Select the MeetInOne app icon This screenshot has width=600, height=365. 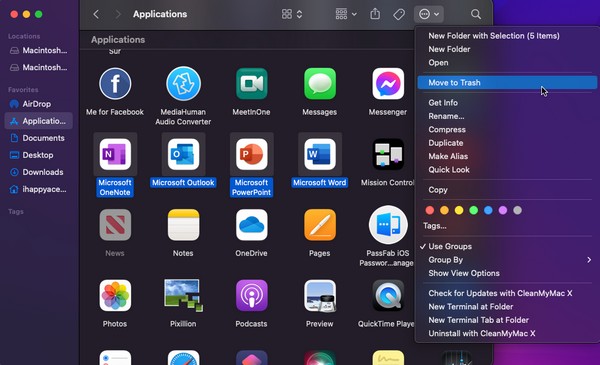coord(251,84)
